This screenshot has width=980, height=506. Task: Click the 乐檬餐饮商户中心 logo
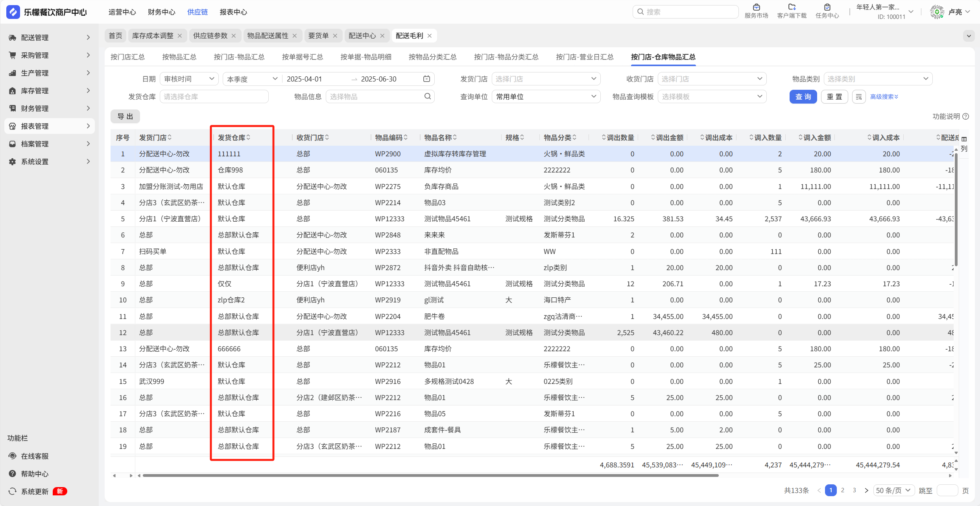[x=47, y=12]
